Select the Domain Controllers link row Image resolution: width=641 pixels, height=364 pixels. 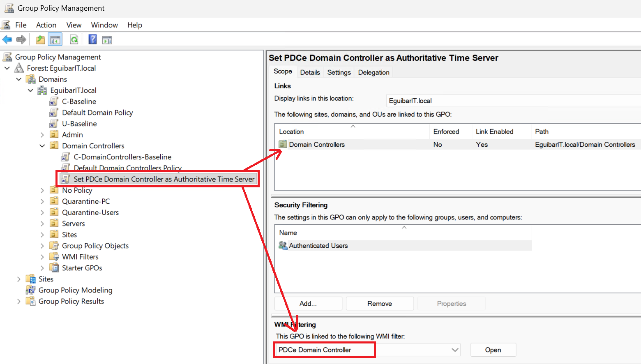316,145
